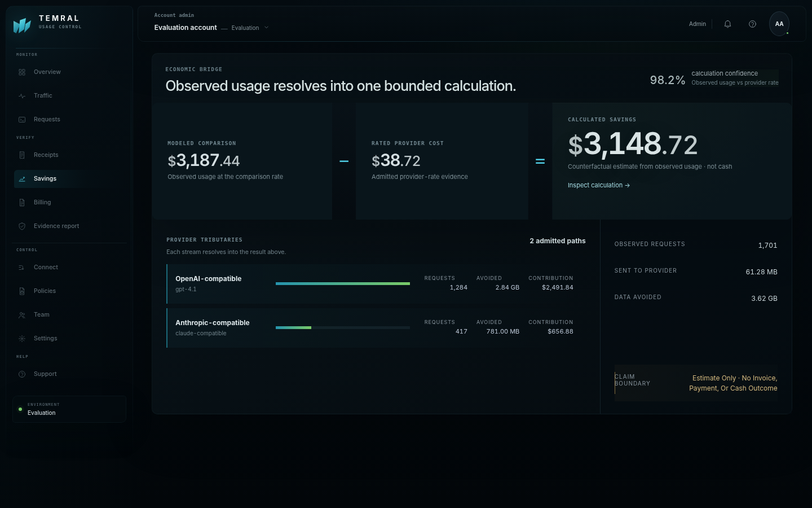Click the 781.00 MB avoided value
Image resolution: width=812 pixels, height=508 pixels.
tap(503, 331)
